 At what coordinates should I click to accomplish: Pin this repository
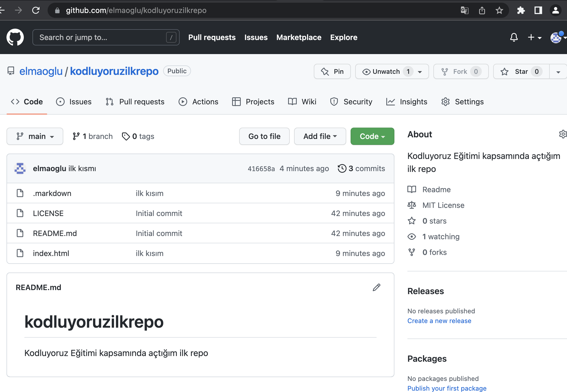pos(332,71)
